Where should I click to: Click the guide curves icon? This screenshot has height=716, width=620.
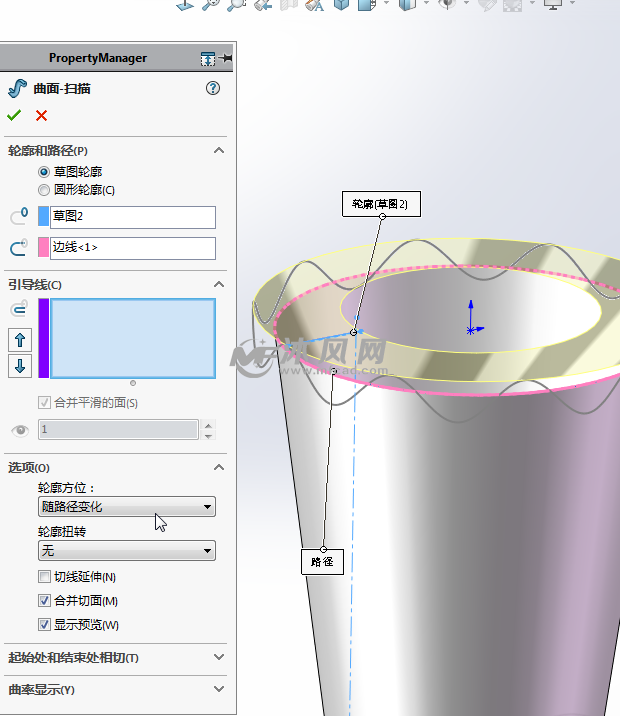pos(19,309)
